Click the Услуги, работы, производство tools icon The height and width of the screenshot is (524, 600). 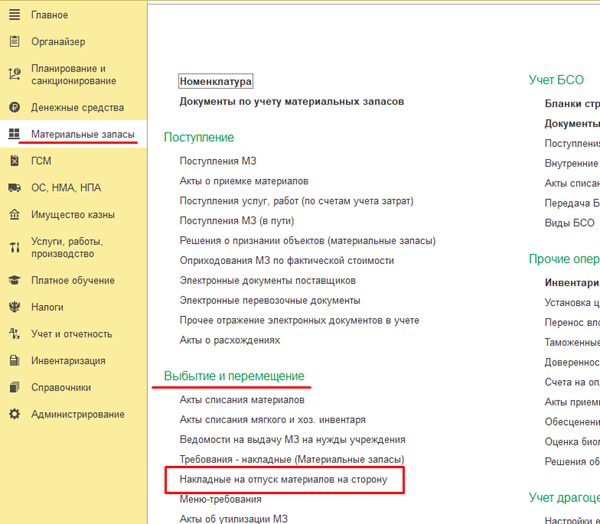pos(15,247)
